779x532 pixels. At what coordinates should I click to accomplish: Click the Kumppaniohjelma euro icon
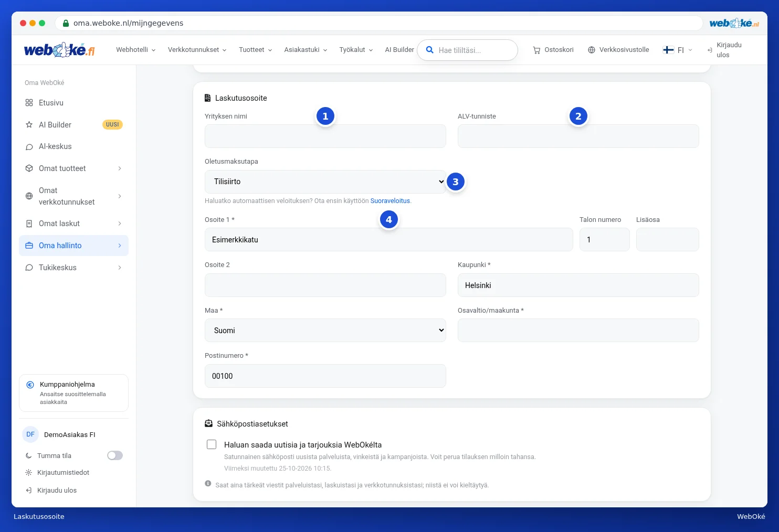[30, 385]
